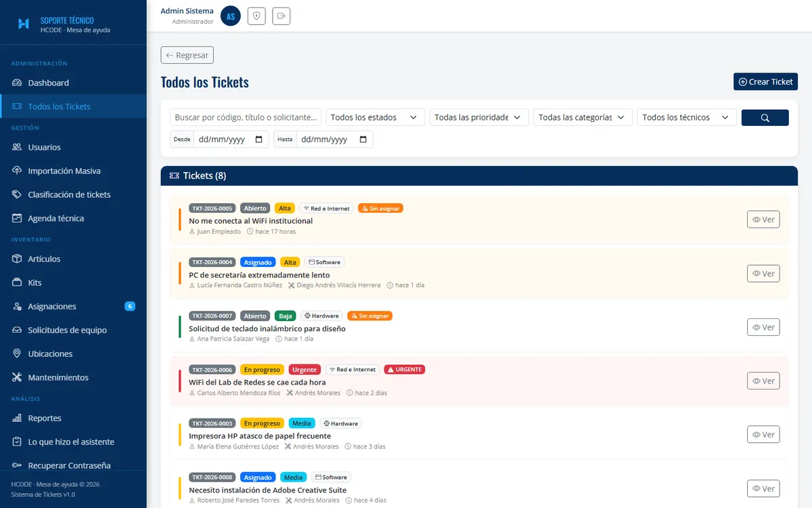Click Ver for teclado inalámbrico ticket
The image size is (812, 508).
763,327
